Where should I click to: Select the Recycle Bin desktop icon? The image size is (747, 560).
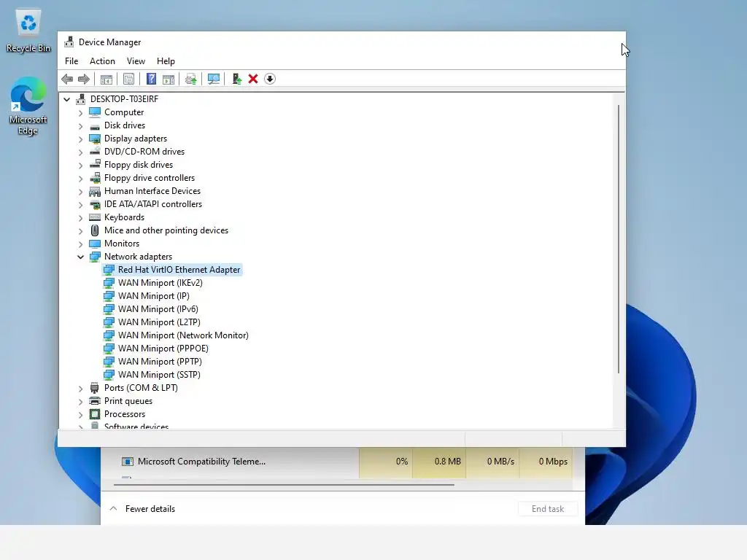pos(28,31)
